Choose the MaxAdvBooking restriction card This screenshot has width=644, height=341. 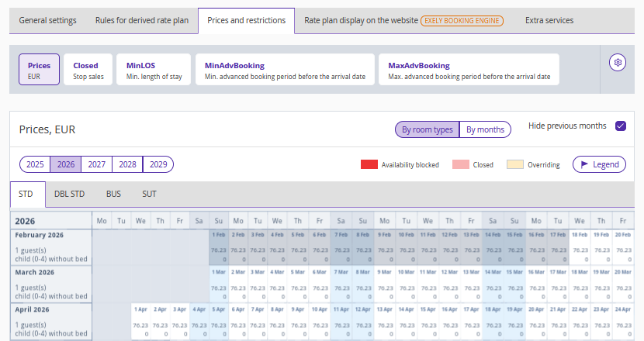[468, 70]
